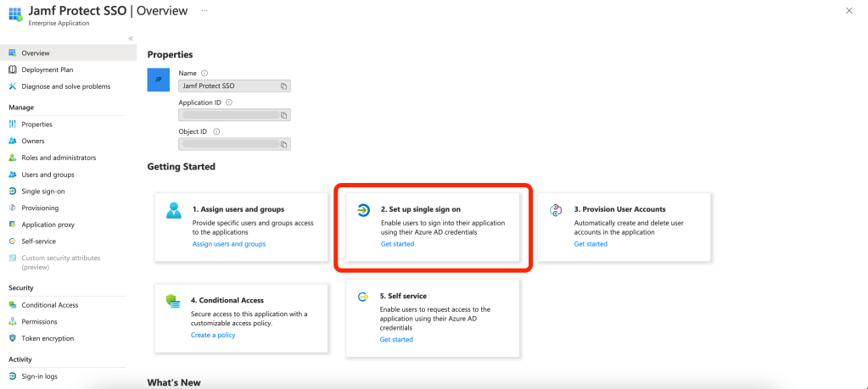Click Create a policy link
This screenshot has width=868, height=389.
(x=213, y=335)
